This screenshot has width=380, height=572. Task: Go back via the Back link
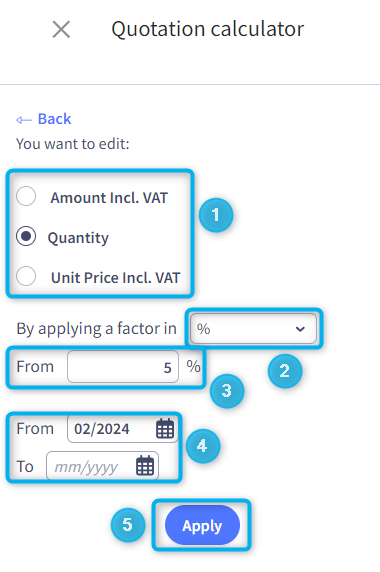tap(54, 119)
